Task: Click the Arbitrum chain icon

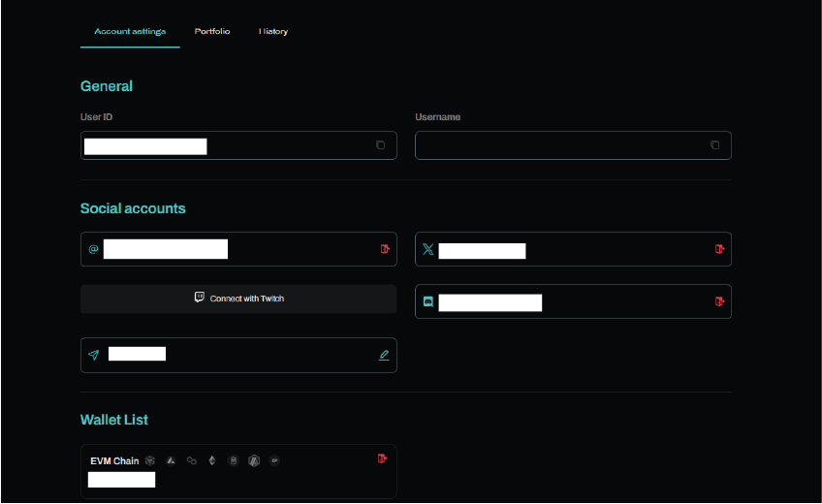Action: (x=254, y=461)
